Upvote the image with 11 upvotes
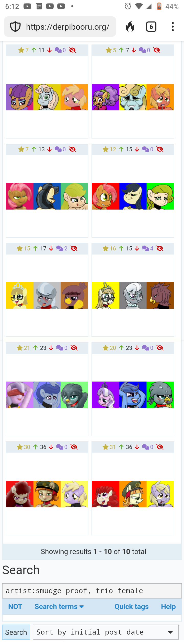Screen dimensions: 184x644 coord(34,50)
